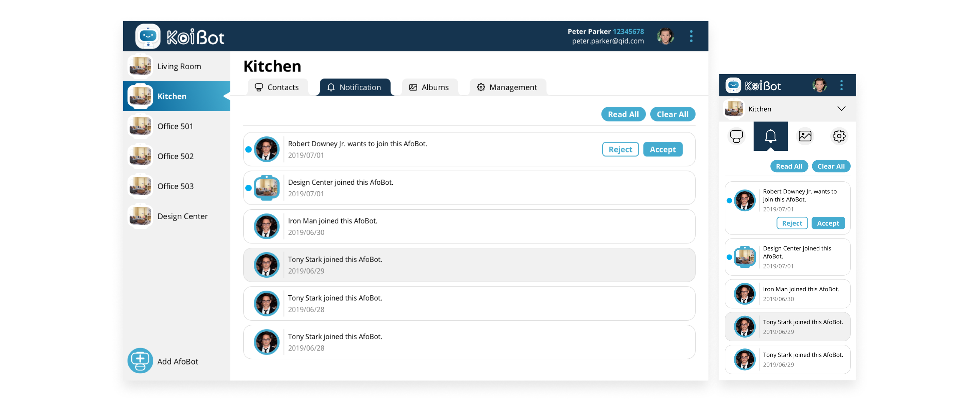Select the bell notification icon in mobile panel
The width and height of the screenshot is (980, 407).
770,136
